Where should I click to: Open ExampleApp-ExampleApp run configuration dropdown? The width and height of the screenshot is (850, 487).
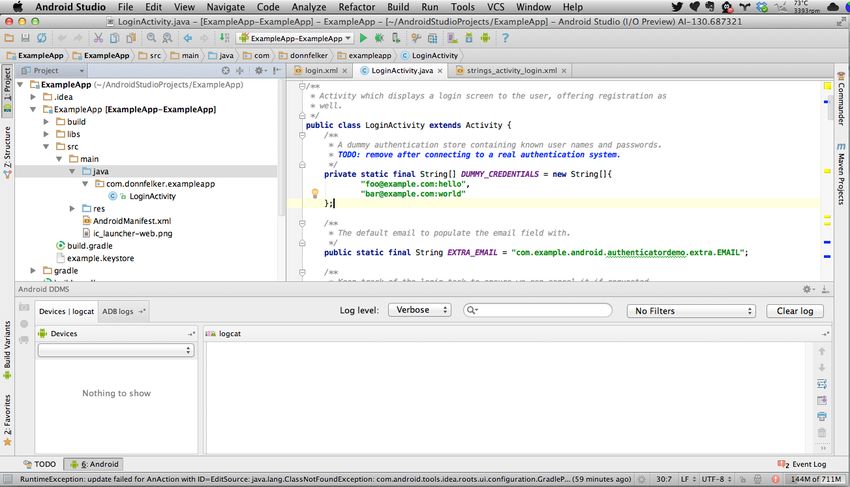tap(295, 39)
